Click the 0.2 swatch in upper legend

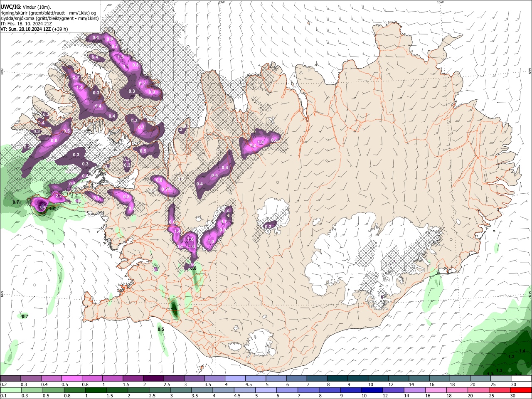(10, 378)
